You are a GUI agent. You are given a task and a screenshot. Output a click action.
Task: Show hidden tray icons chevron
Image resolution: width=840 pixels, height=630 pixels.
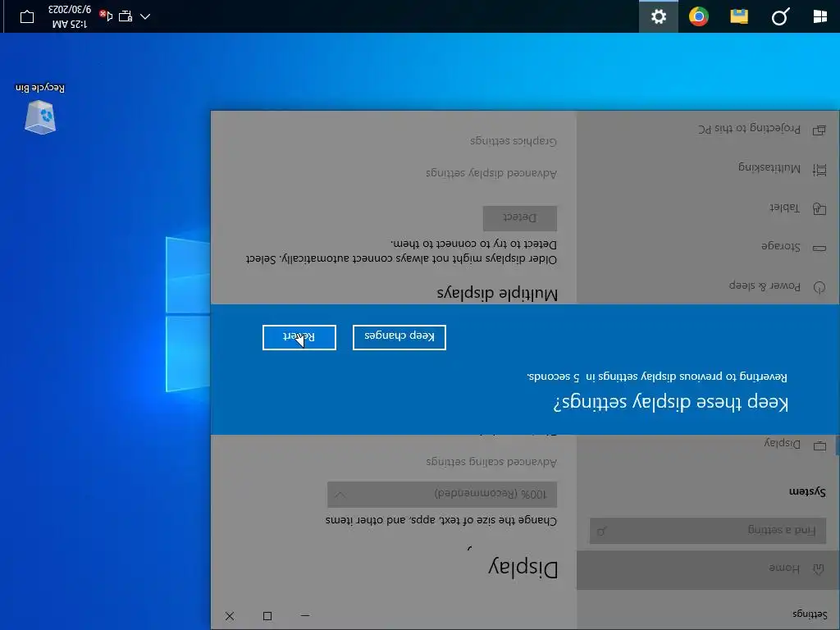pyautogui.click(x=145, y=16)
